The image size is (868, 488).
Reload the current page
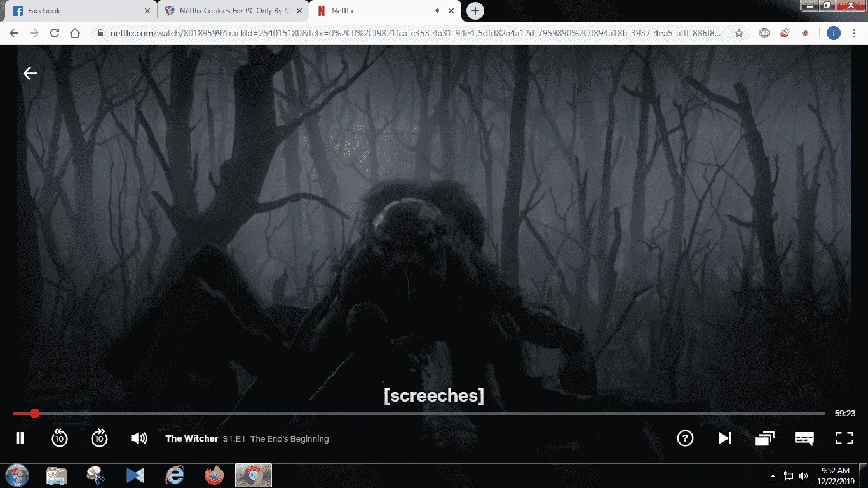coord(55,33)
